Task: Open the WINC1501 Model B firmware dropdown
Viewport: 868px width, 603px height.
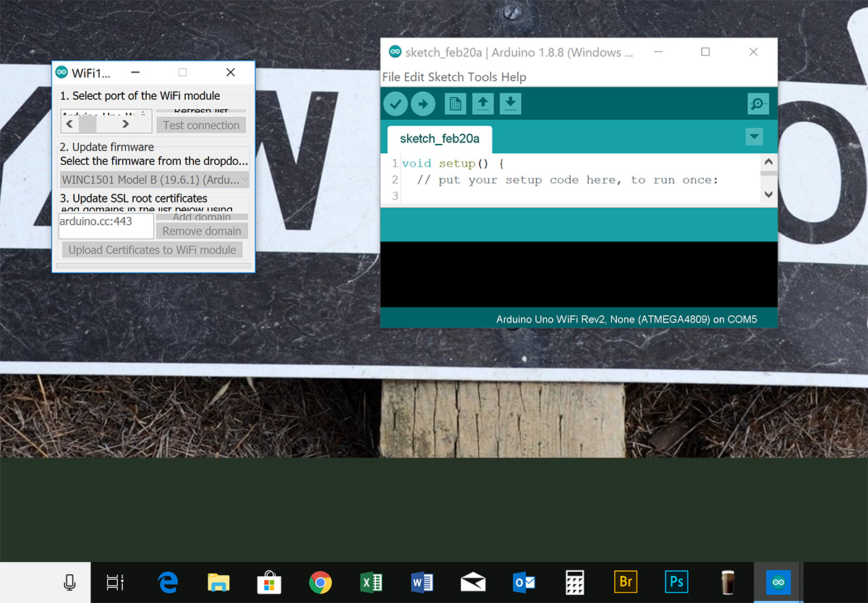Action: (155, 180)
